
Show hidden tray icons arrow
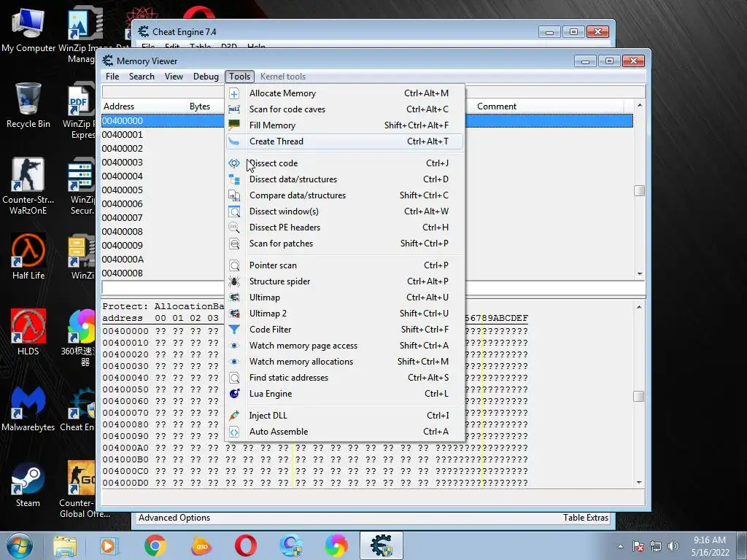point(620,546)
